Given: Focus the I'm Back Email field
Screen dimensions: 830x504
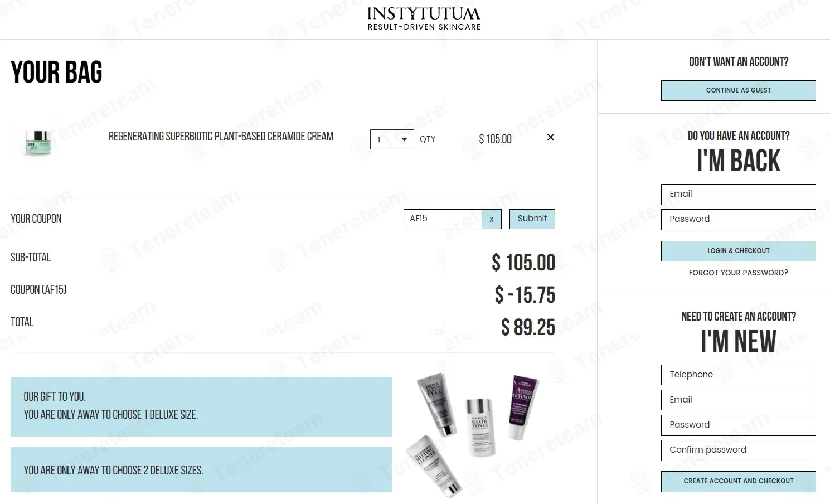Looking at the screenshot, I should click(x=738, y=194).
